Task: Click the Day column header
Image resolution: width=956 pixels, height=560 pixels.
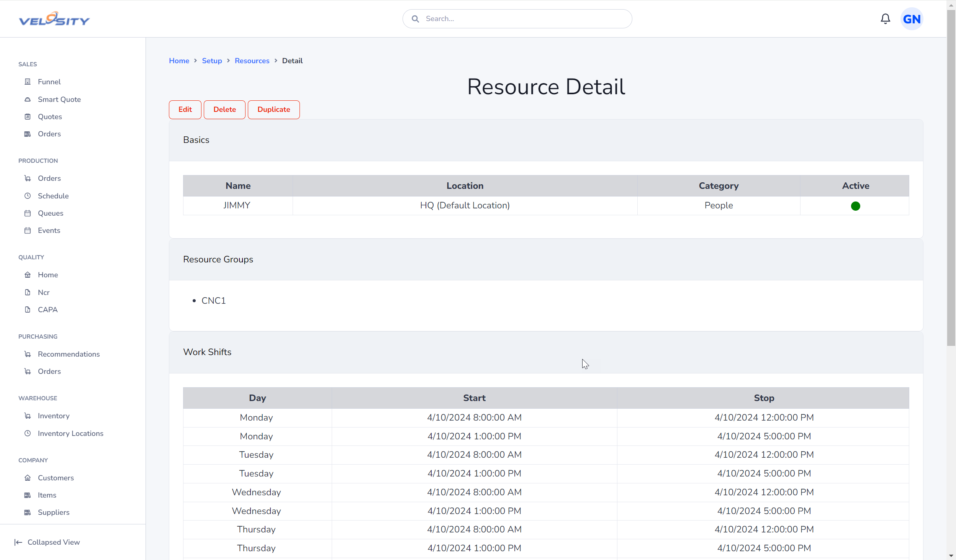Action: click(x=257, y=398)
